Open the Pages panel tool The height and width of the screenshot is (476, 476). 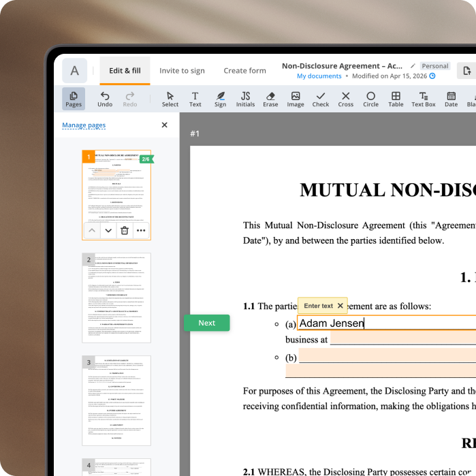(74, 99)
